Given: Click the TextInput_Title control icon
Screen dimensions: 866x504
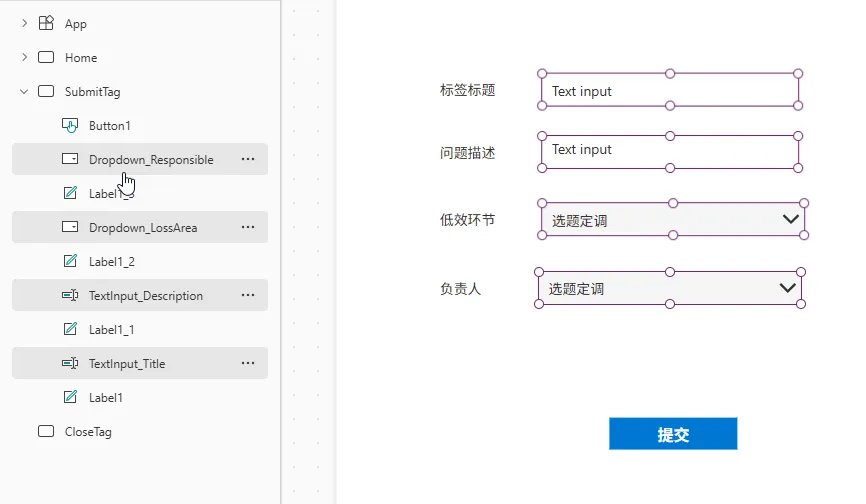Looking at the screenshot, I should [70, 364].
